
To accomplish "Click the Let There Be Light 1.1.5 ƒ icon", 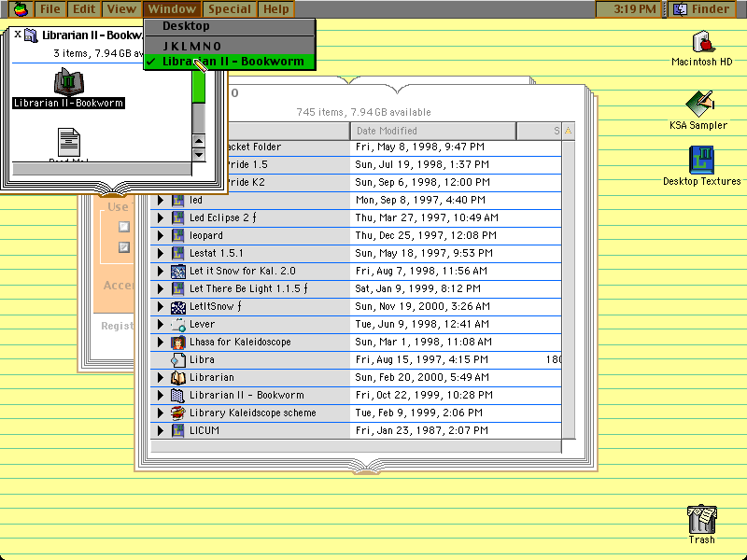I will point(177,288).
